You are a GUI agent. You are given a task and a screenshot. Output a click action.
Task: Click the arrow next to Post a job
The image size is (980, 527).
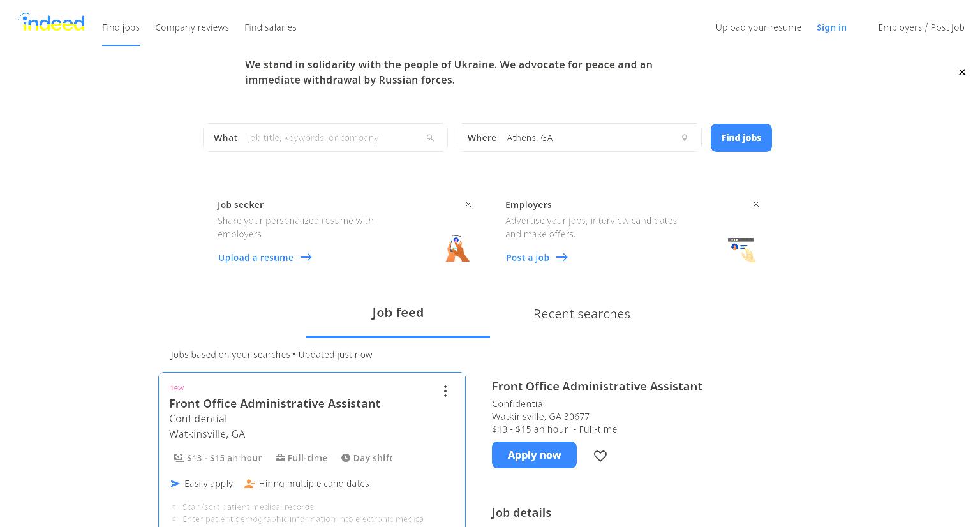[x=562, y=257]
